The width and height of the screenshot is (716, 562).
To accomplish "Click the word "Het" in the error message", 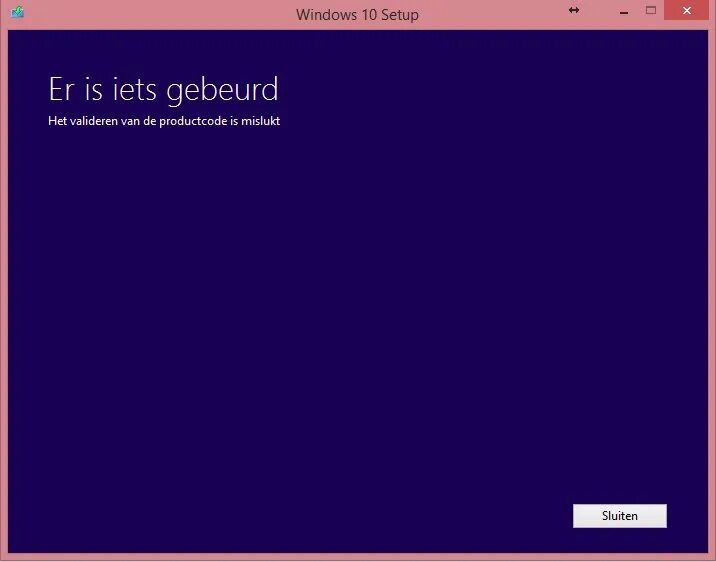I will pos(57,121).
